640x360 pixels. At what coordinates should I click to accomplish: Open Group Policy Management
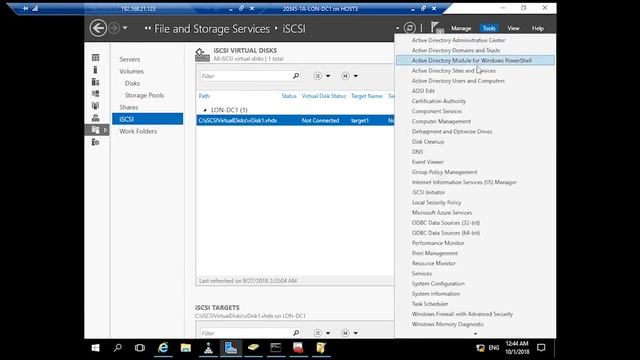[444, 172]
